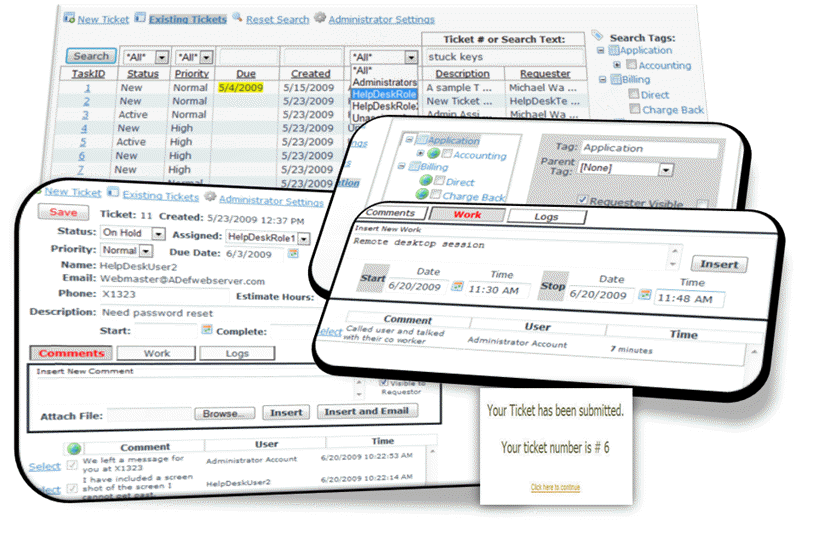Choose highlighted HelpDeskRole option in dropdown list
This screenshot has width=813, height=549.
[x=384, y=94]
